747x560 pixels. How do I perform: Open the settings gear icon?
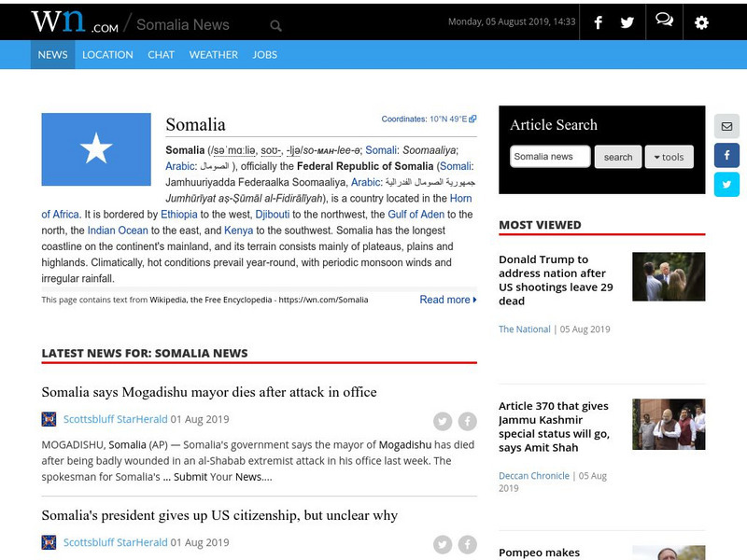pyautogui.click(x=701, y=23)
